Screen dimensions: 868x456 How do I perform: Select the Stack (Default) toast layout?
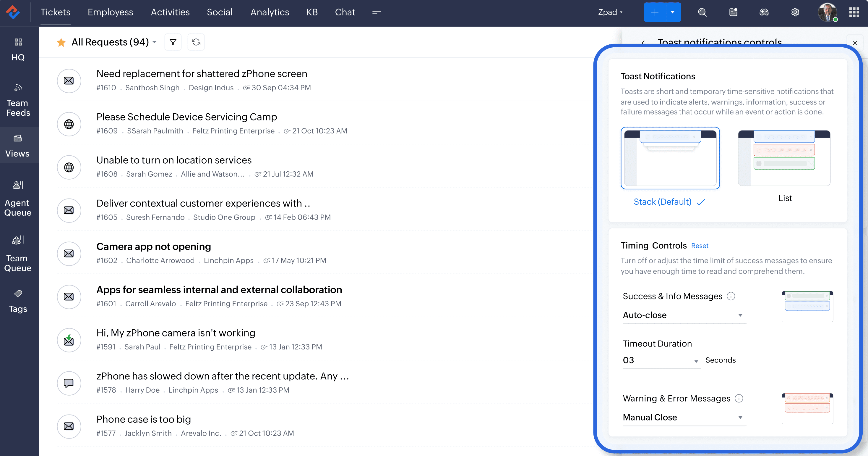point(670,158)
